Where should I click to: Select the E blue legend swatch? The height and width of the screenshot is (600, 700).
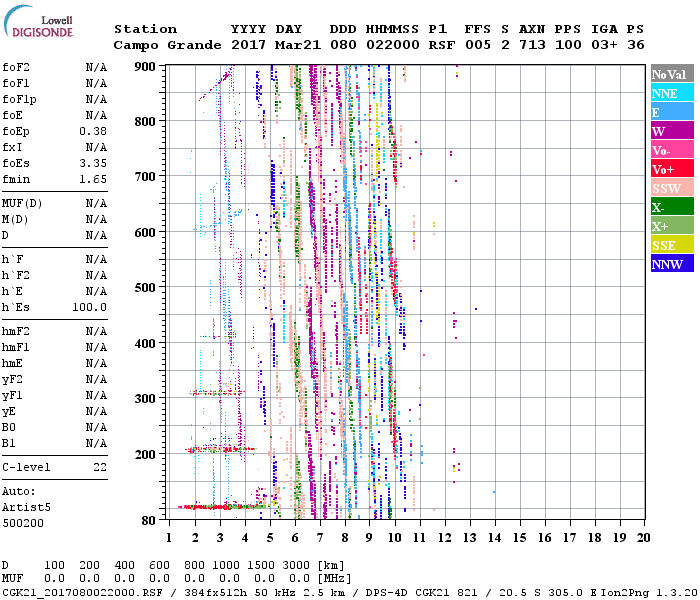672,112
